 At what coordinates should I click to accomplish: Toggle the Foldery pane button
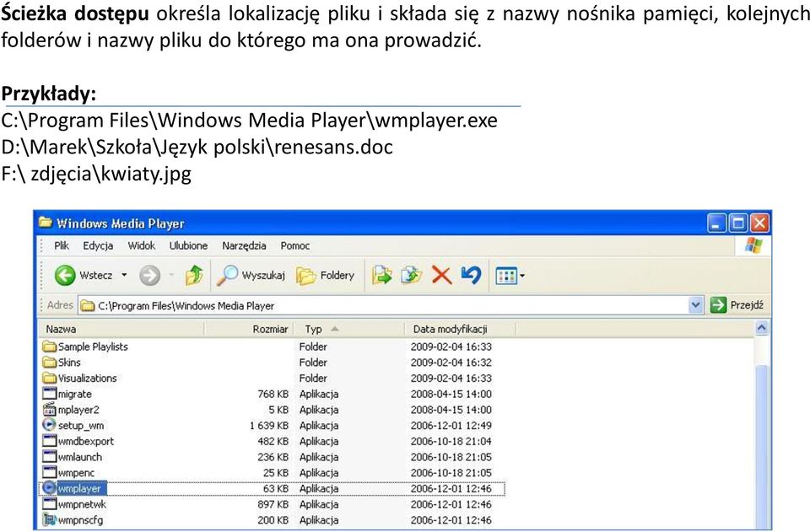click(326, 276)
